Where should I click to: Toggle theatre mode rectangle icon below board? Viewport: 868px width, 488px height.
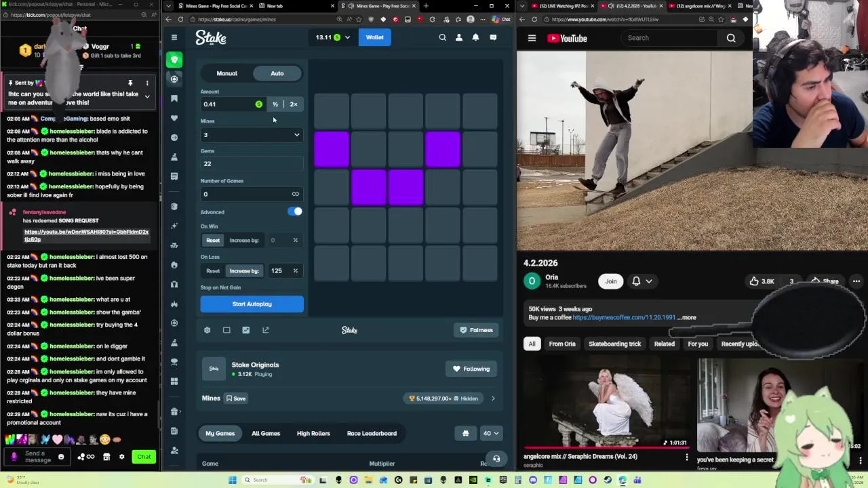[226, 330]
